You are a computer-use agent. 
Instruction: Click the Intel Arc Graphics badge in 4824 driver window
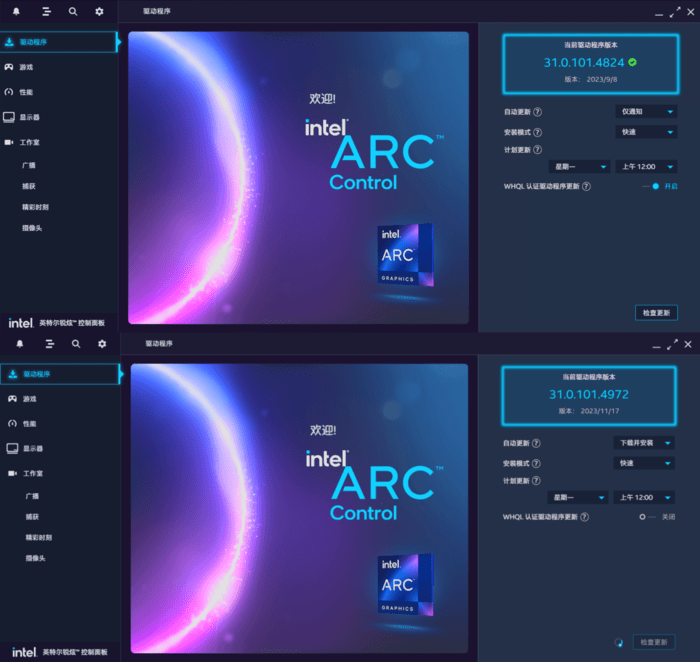pos(405,255)
